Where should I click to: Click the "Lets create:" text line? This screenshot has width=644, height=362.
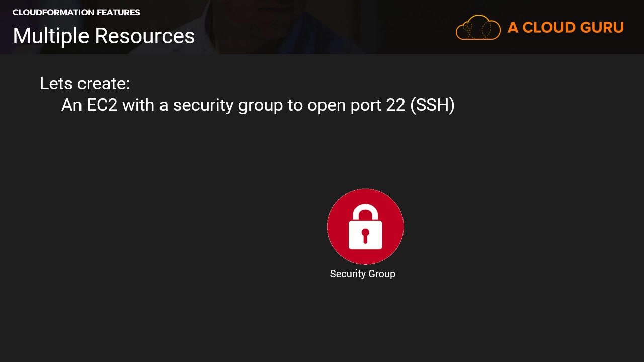click(85, 83)
